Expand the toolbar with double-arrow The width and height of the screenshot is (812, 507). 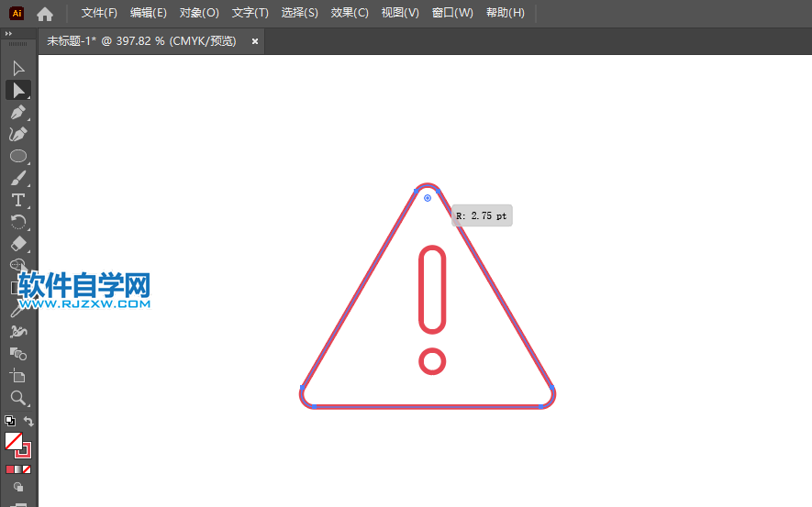pos(8,33)
